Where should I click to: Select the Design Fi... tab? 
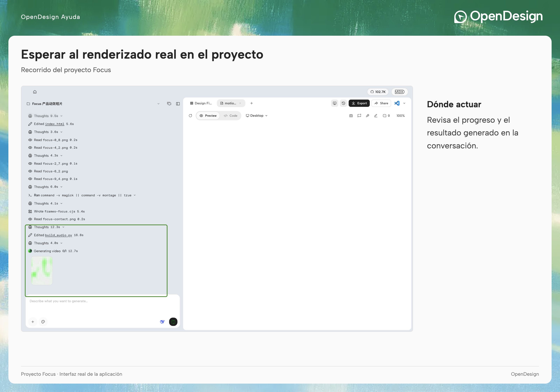[201, 103]
